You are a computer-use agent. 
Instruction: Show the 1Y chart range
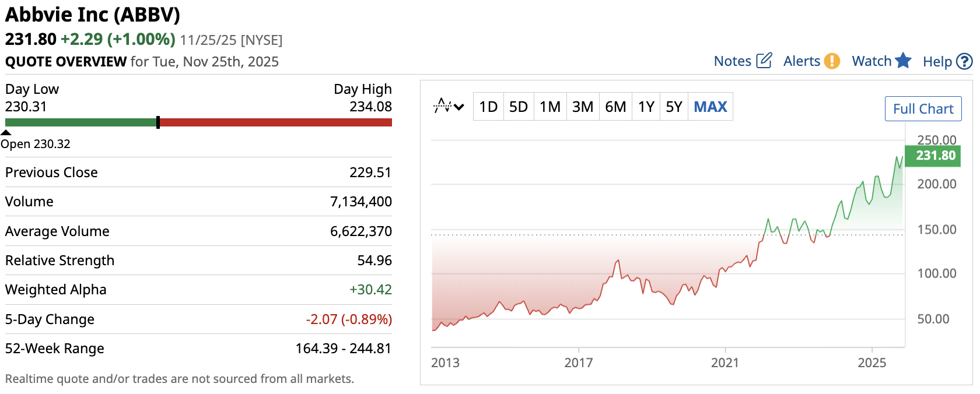646,107
